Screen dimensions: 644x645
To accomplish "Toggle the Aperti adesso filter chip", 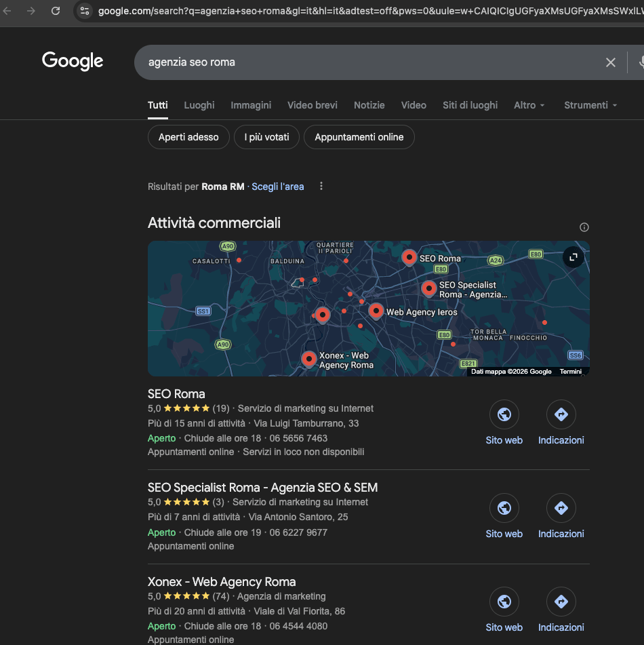I will pyautogui.click(x=188, y=137).
